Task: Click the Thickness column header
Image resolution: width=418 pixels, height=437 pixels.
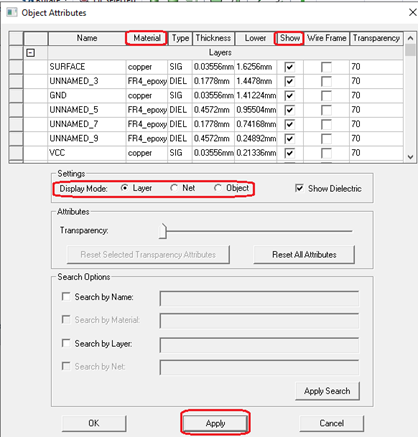Action: pyautogui.click(x=213, y=38)
